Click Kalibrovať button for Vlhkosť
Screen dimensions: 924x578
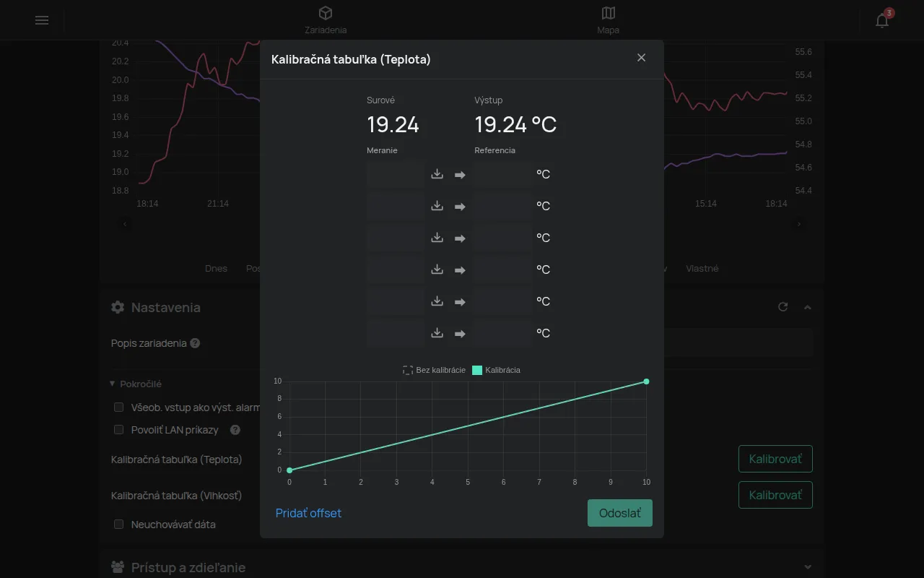[x=775, y=495]
